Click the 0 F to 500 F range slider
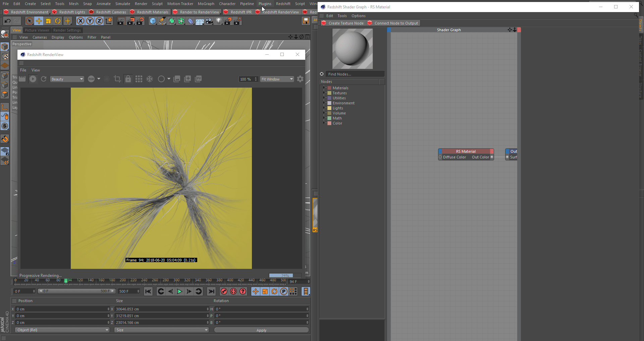This screenshot has width=644, height=341. tap(76, 291)
